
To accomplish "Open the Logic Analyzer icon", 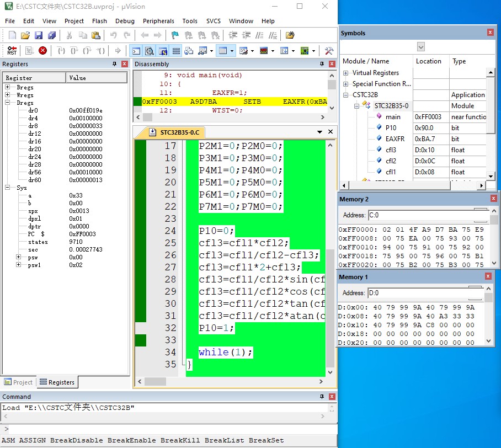I will coord(264,51).
